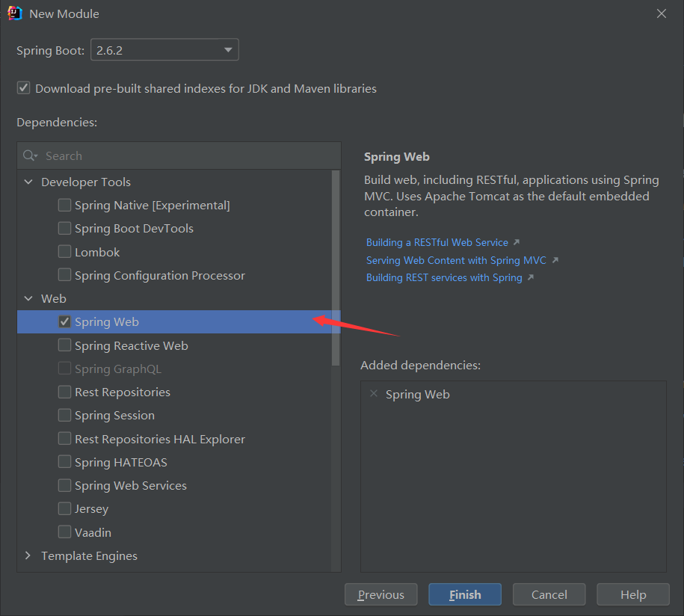Remove Spring Web from added dependencies
684x616 pixels.
coord(374,394)
